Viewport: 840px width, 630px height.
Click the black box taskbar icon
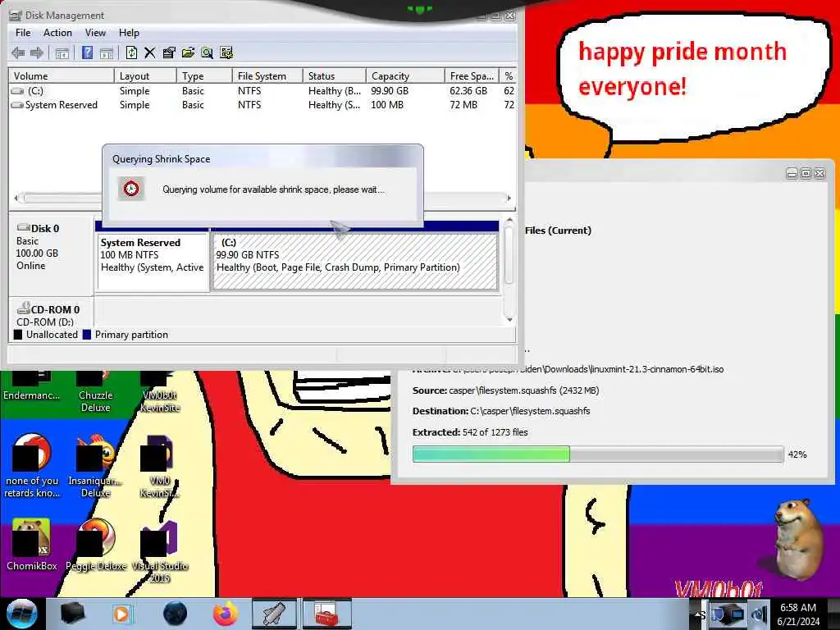coord(72,614)
